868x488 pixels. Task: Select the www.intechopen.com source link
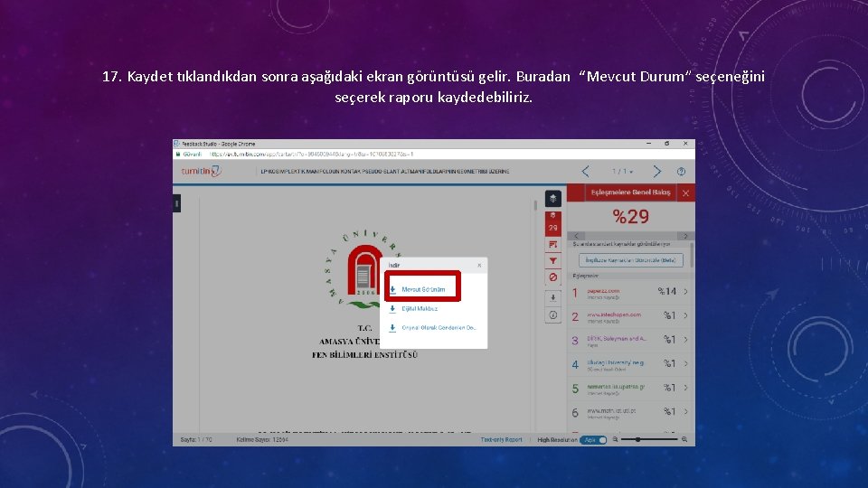pyautogui.click(x=614, y=314)
